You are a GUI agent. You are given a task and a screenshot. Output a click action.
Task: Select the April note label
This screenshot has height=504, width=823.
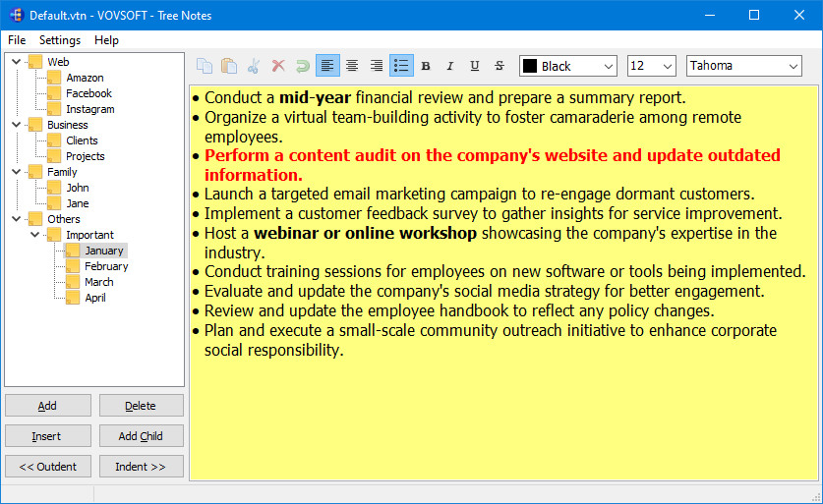pyautogui.click(x=95, y=298)
